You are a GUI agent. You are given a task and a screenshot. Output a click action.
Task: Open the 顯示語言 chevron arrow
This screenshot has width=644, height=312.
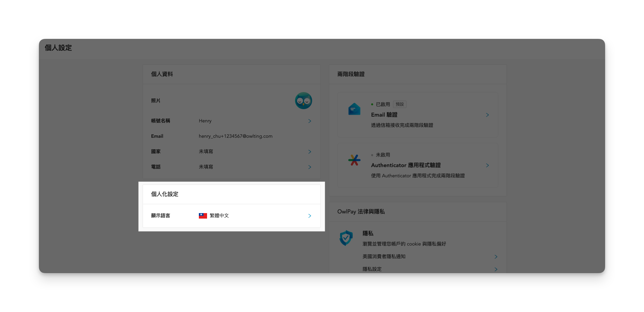click(x=310, y=216)
